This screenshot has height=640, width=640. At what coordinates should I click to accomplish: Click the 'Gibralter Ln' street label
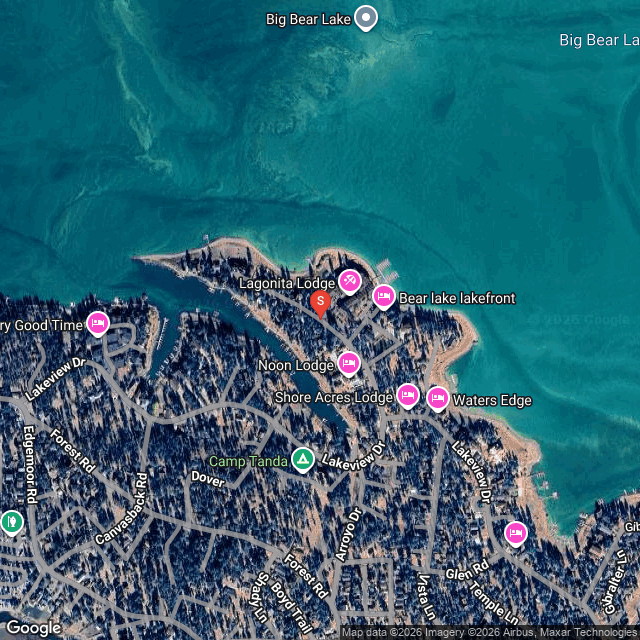(615, 582)
